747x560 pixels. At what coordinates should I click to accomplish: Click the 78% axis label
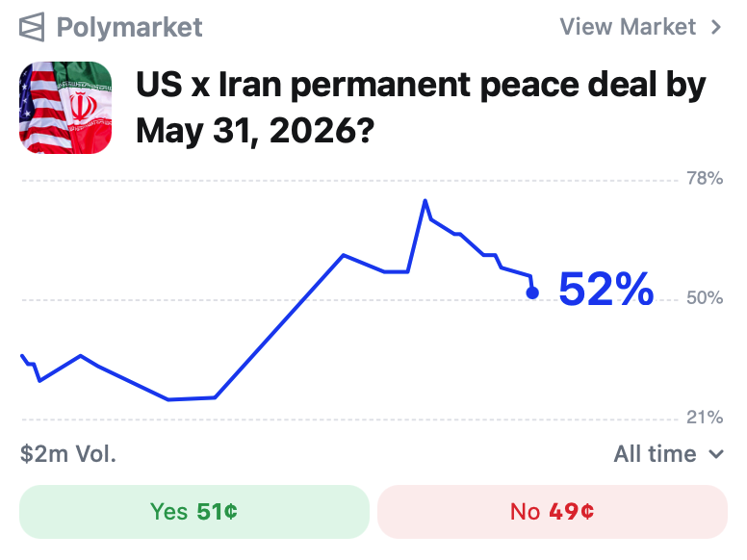(704, 179)
